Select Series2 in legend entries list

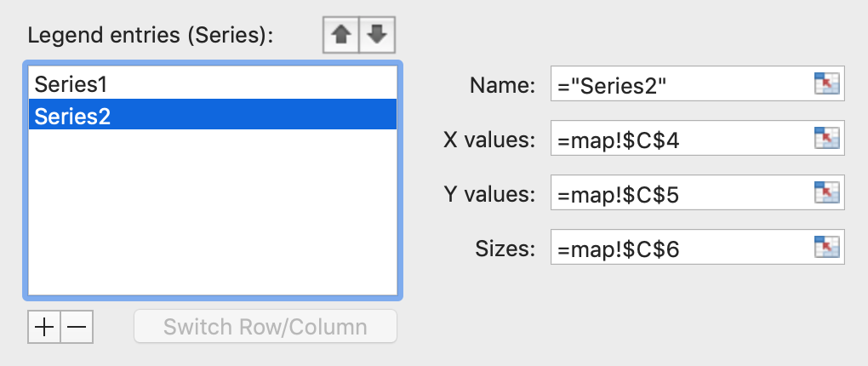213,115
